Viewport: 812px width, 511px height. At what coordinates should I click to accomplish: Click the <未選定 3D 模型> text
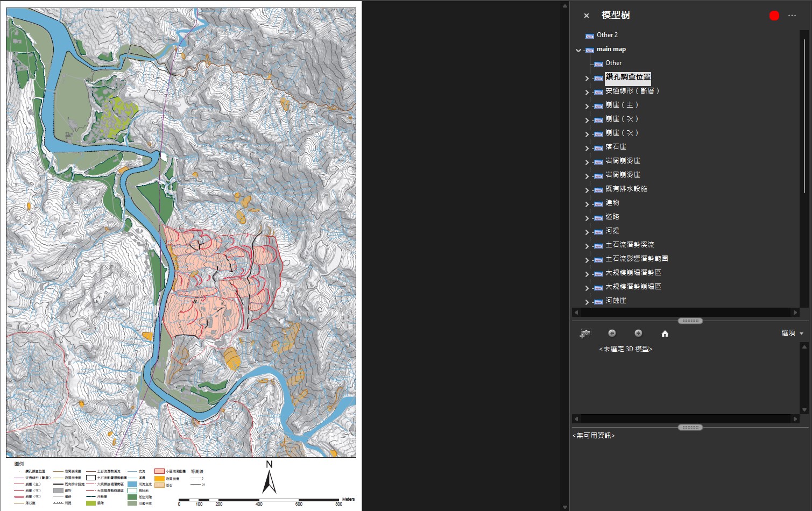click(625, 349)
